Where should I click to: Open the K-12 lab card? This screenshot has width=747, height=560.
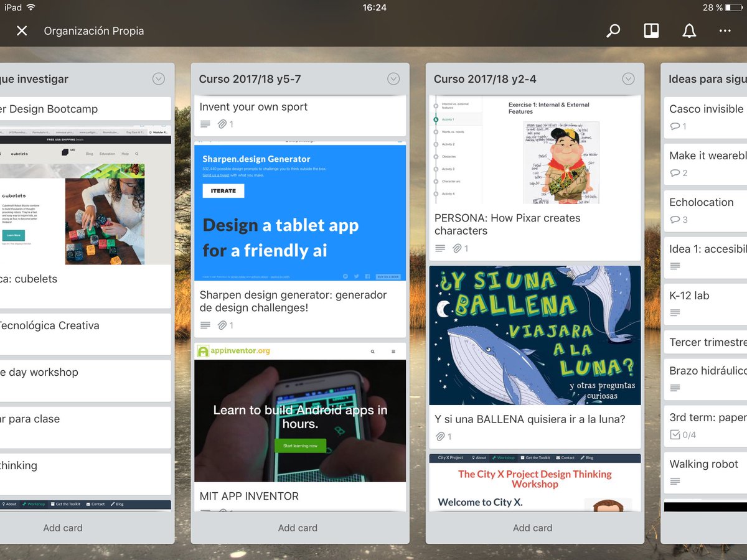705,304
